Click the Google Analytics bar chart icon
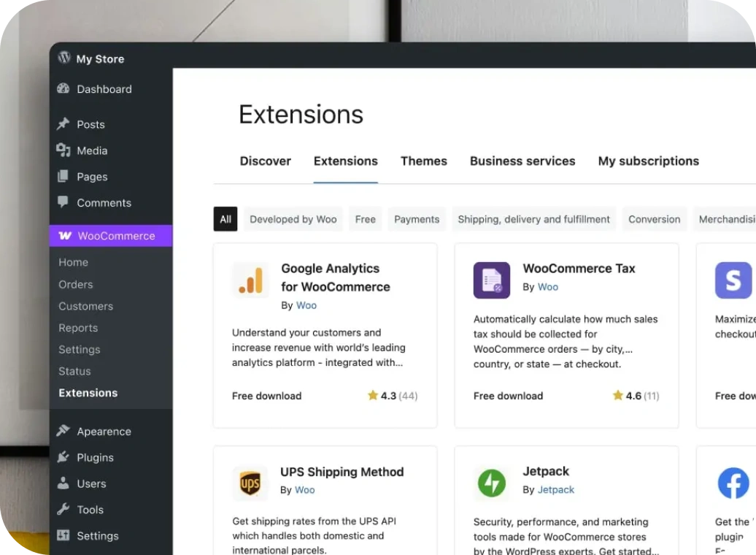 250,280
